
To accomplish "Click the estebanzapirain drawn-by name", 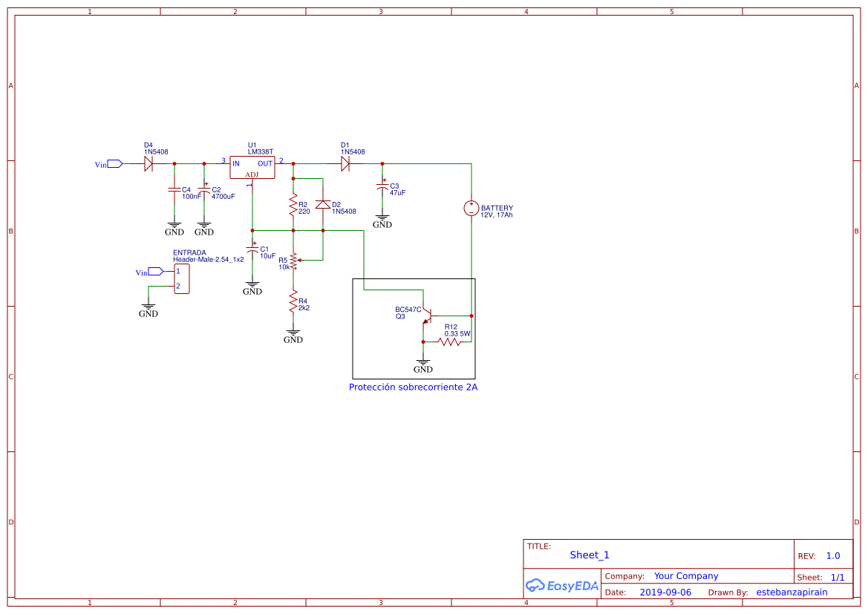I will tap(792, 592).
